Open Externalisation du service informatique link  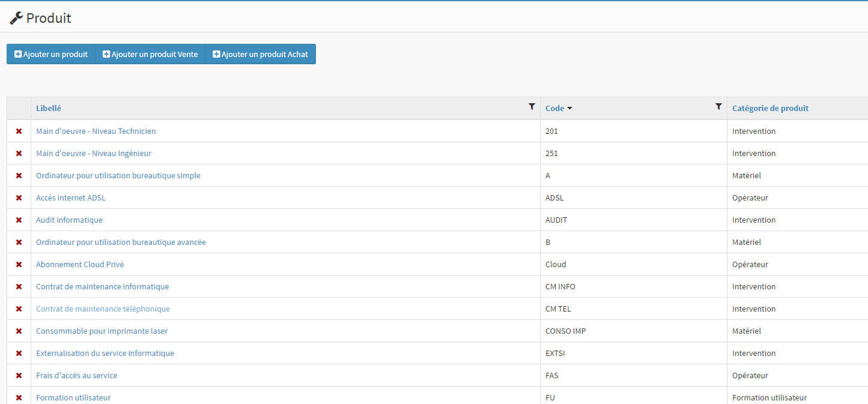[105, 353]
